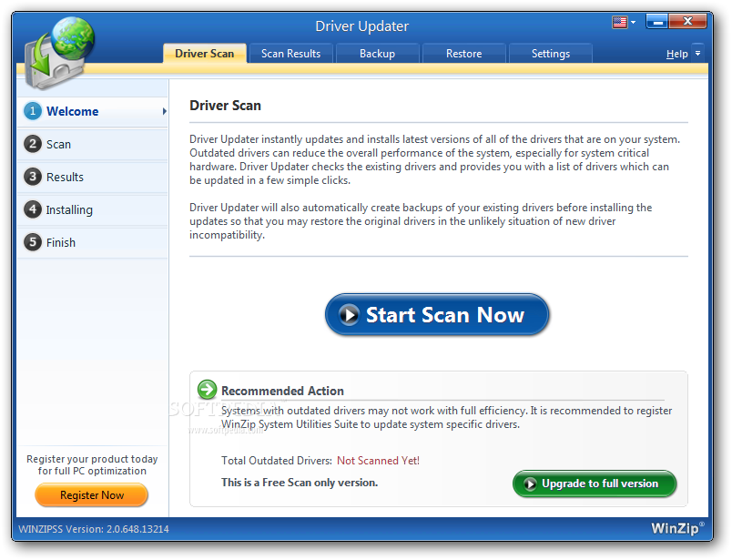Click the Not Scanned Yet! status text
The image size is (732, 560).
pos(378,461)
